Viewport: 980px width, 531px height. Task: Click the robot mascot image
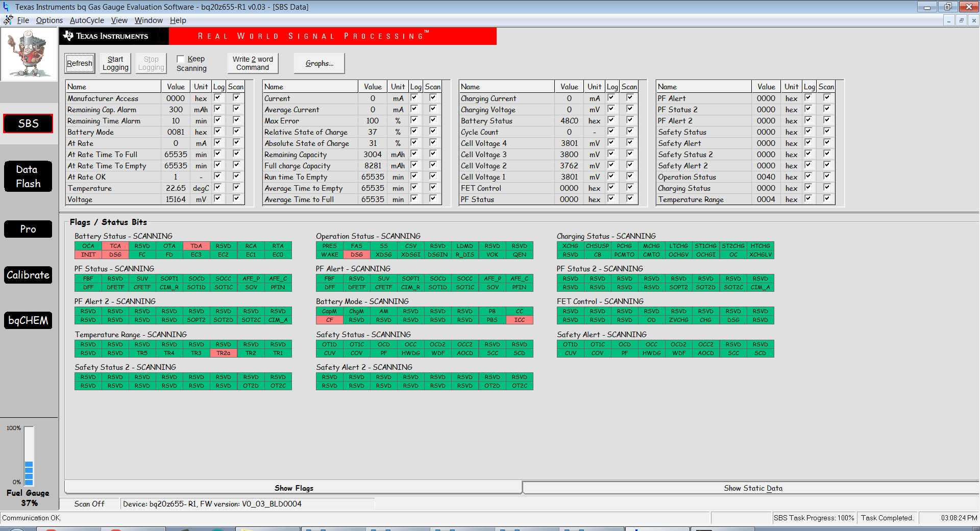(x=29, y=54)
